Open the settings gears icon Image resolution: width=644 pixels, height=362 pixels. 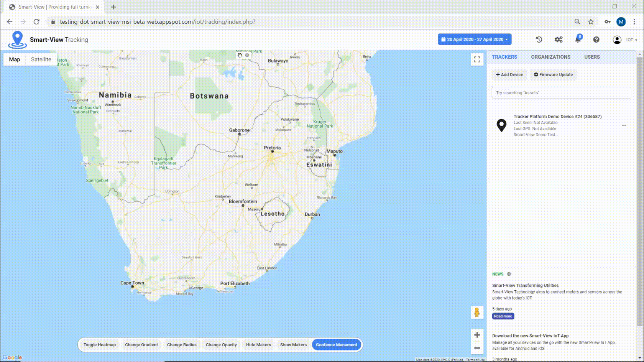point(559,39)
